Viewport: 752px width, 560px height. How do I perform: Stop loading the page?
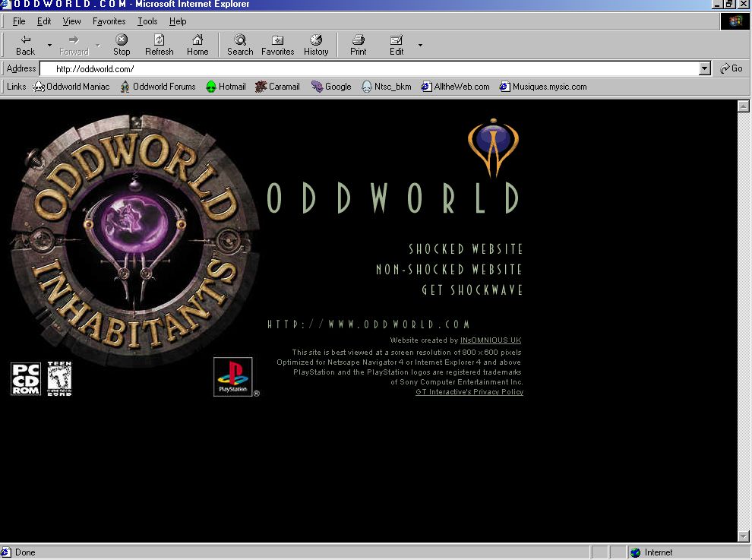coord(122,45)
